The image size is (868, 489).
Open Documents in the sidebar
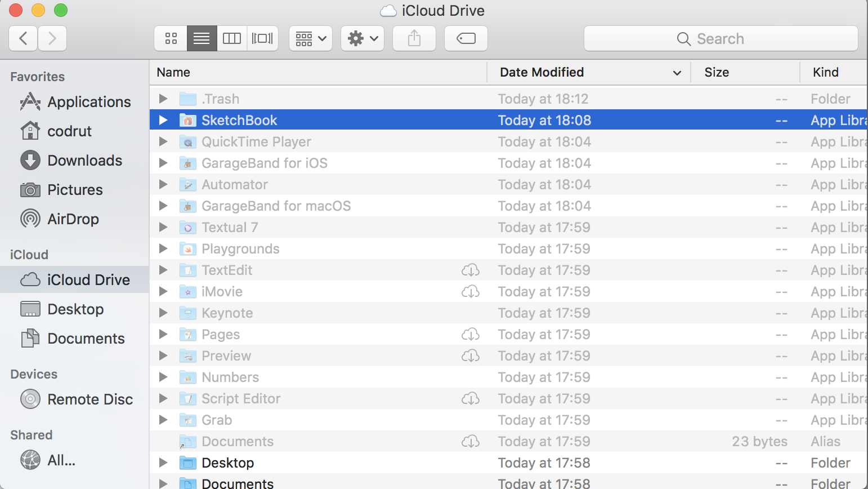(75, 339)
